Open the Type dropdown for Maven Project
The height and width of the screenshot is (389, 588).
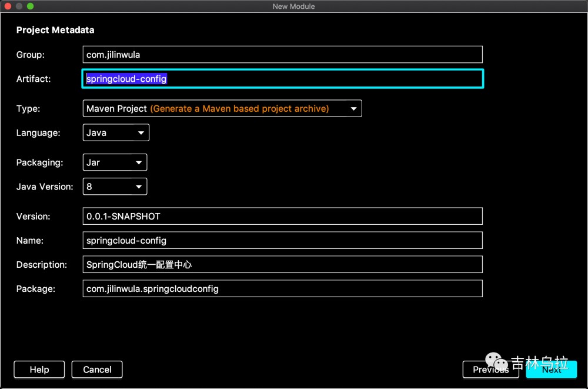pyautogui.click(x=222, y=108)
